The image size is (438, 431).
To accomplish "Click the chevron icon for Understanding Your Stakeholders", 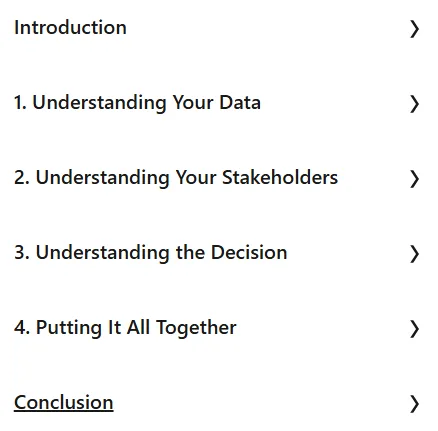I will click(x=414, y=179).
